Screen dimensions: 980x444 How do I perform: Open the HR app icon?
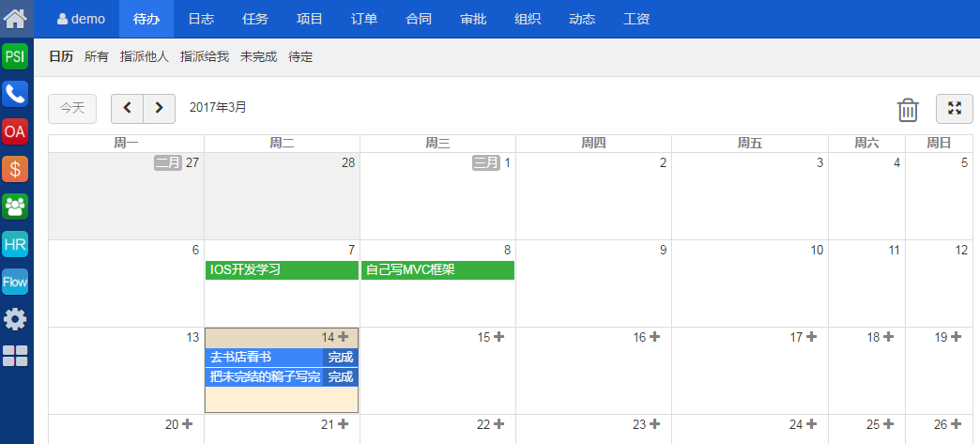(x=15, y=244)
